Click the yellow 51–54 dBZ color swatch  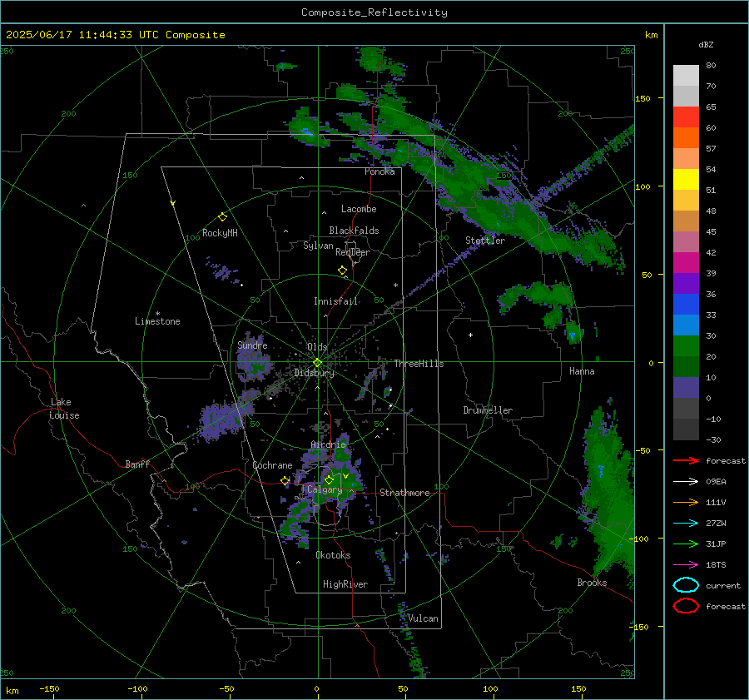pyautogui.click(x=686, y=180)
